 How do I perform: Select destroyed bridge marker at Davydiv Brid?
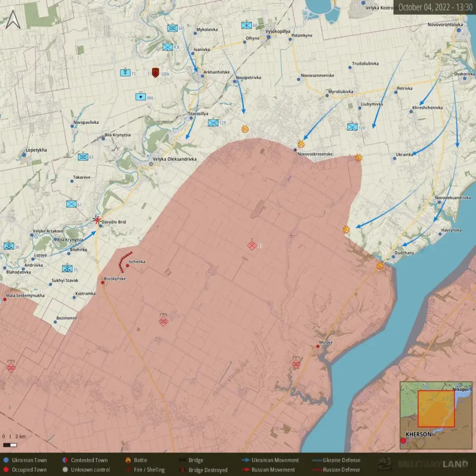97,220
